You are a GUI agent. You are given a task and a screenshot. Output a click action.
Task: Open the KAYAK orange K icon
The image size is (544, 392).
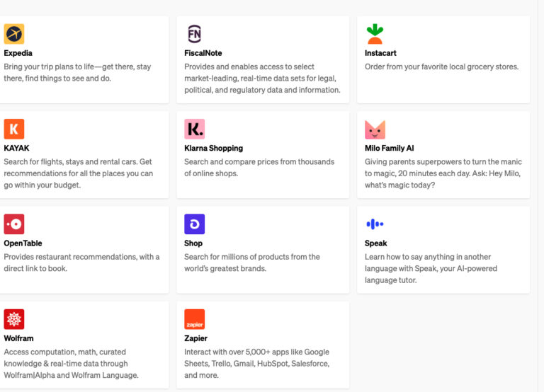point(14,129)
